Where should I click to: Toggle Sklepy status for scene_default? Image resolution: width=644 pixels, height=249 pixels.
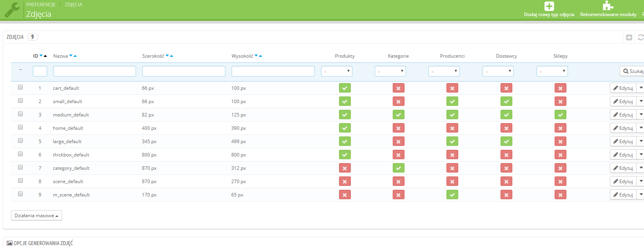561,182
